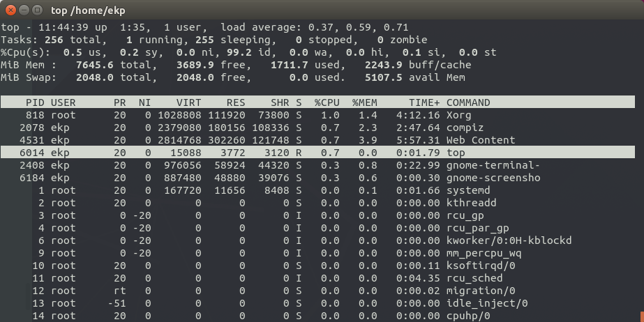The height and width of the screenshot is (322, 644).
Task: Click the PID column header
Action: point(35,102)
